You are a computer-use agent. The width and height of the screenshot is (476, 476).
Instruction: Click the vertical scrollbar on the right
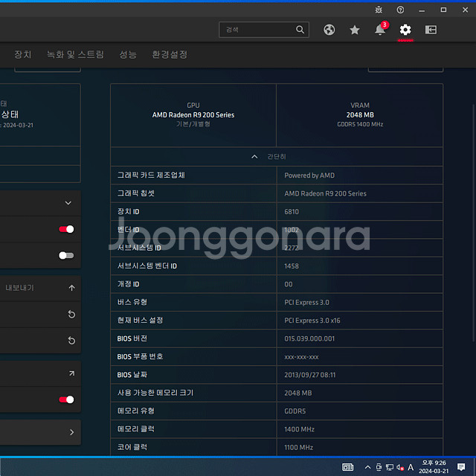tap(473, 223)
